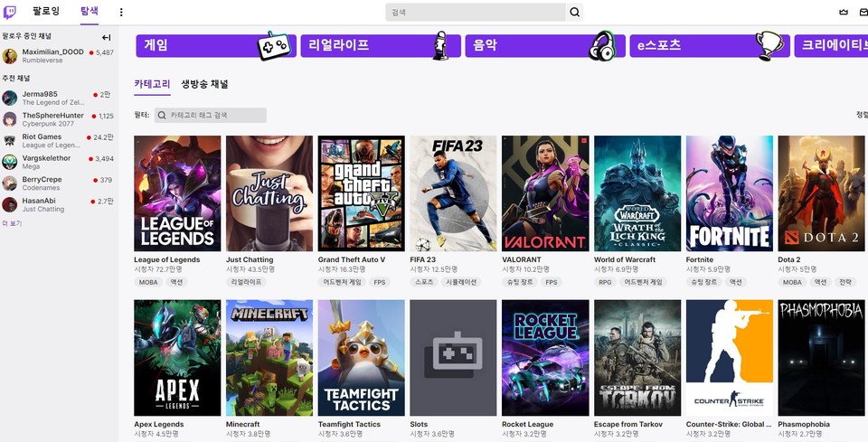This screenshot has height=442, width=868.
Task: Open Minecraft cover image
Action: point(269,358)
